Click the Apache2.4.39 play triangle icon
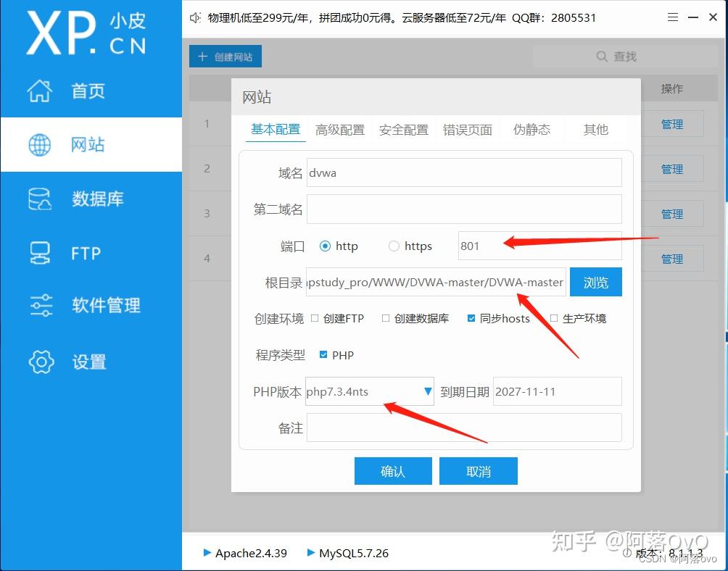This screenshot has height=571, width=728. (207, 552)
